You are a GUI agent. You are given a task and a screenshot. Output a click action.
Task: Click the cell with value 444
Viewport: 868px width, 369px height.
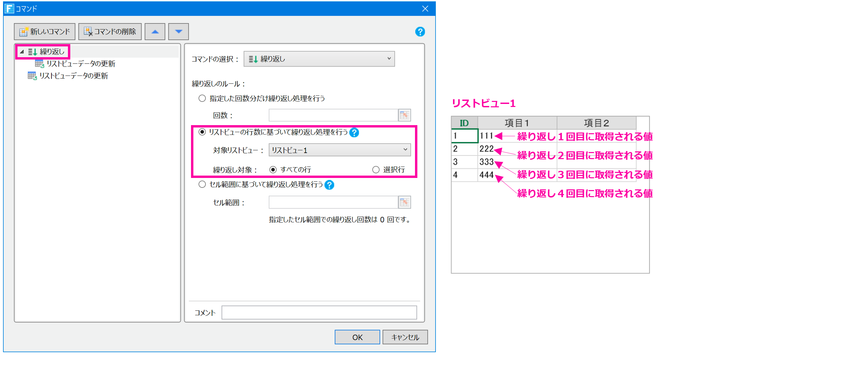pos(517,175)
